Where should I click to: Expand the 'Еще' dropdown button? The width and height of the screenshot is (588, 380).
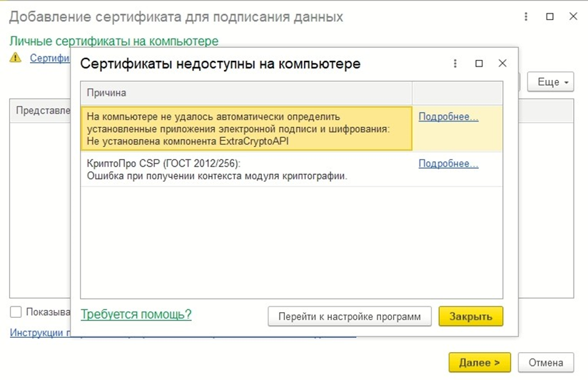click(550, 82)
